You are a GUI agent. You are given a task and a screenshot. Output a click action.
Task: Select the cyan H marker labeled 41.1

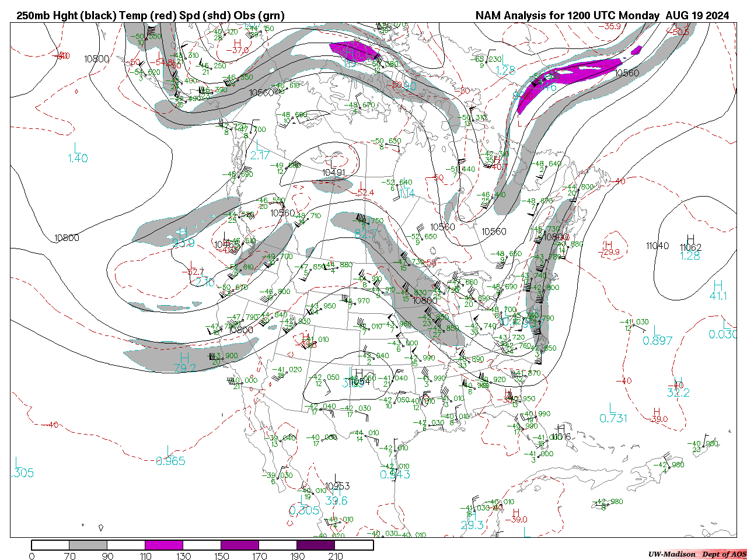pyautogui.click(x=718, y=285)
